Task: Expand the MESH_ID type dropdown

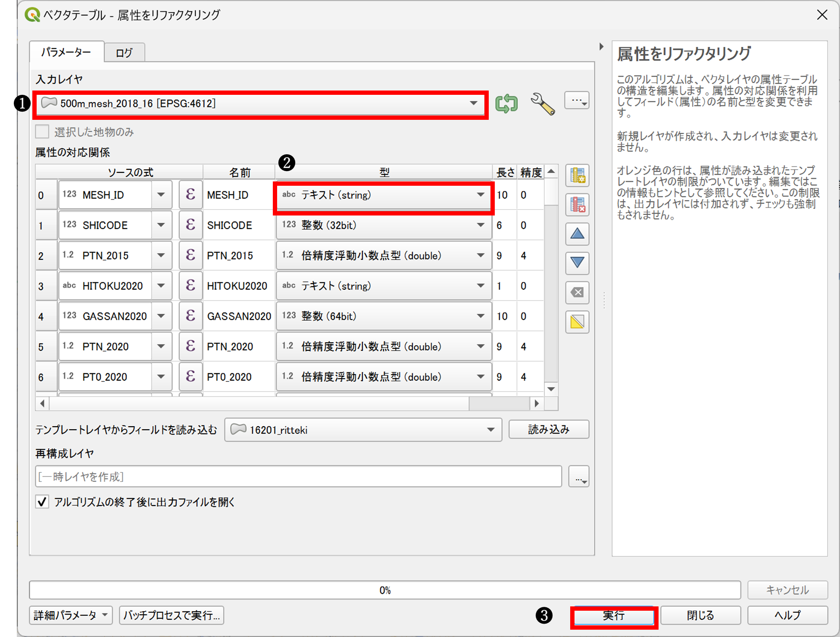Action: (x=383, y=195)
